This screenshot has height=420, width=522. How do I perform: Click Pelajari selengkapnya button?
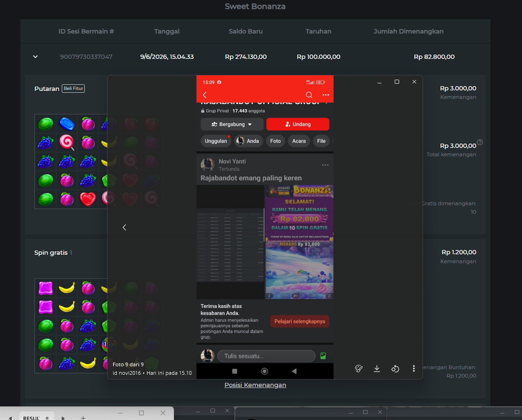(300, 321)
